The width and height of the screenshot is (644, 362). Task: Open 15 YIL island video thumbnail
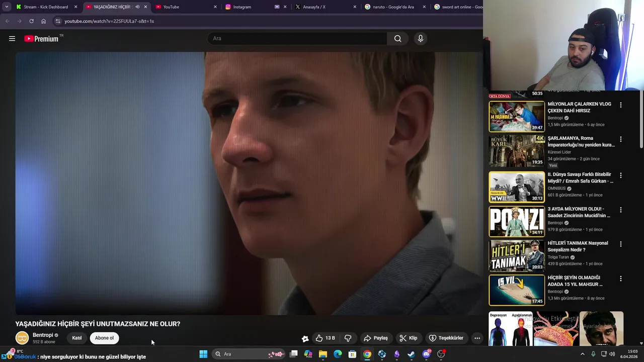pyautogui.click(x=517, y=290)
